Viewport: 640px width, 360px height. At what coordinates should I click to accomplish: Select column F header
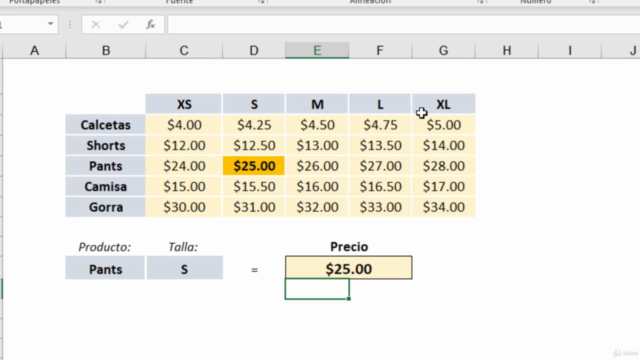pos(380,51)
